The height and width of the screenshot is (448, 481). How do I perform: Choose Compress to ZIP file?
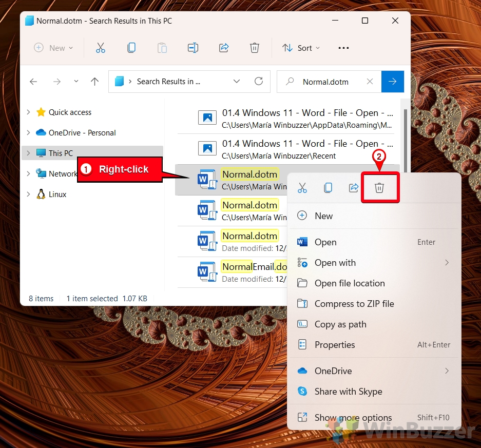[x=354, y=304]
